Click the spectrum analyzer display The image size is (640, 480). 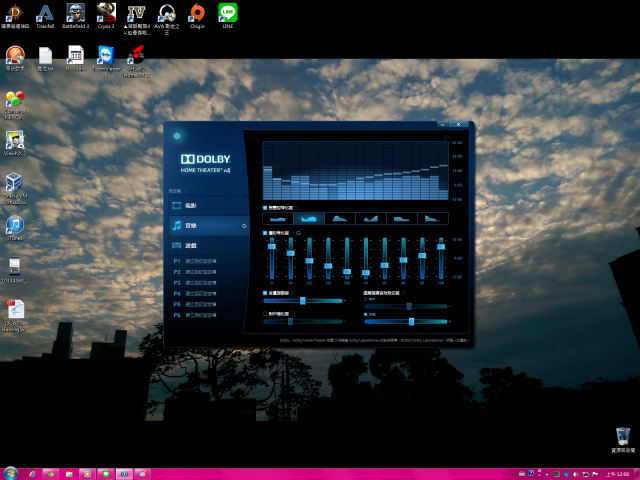click(356, 171)
